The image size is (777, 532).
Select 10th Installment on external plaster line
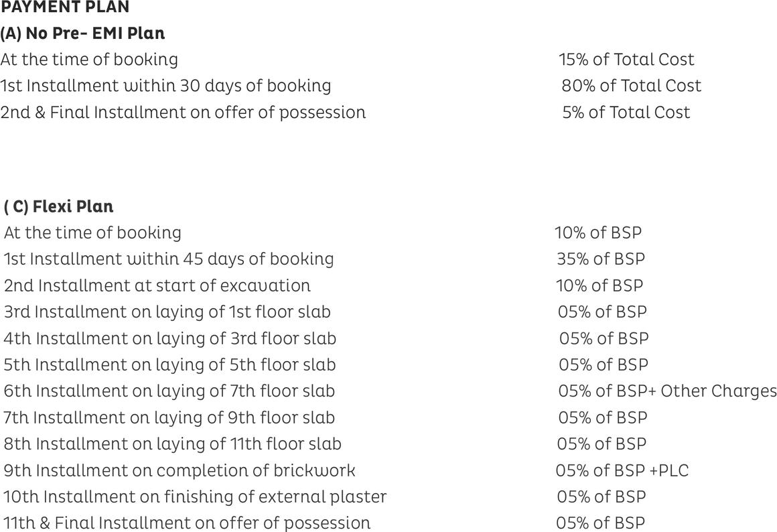coord(195,496)
